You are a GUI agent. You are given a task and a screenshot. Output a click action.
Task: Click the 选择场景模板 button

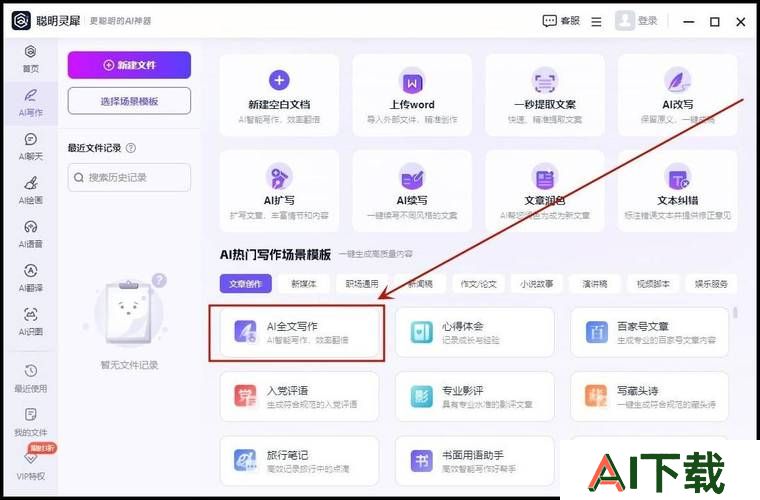click(x=129, y=101)
